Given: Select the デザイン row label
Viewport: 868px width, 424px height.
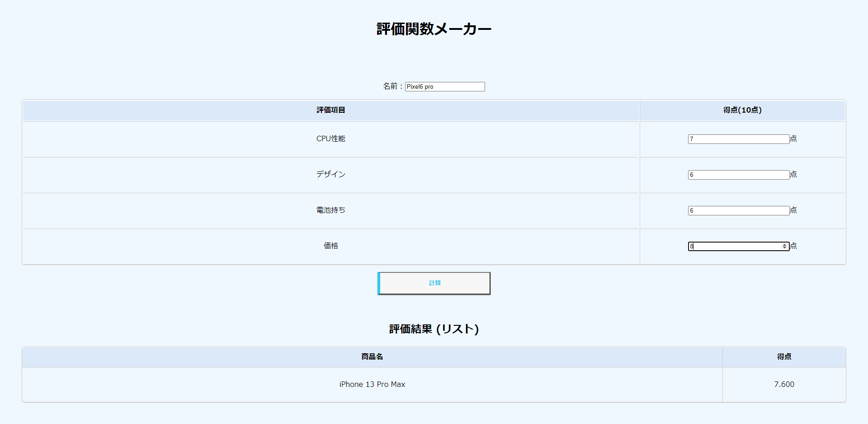Looking at the screenshot, I should pos(331,174).
